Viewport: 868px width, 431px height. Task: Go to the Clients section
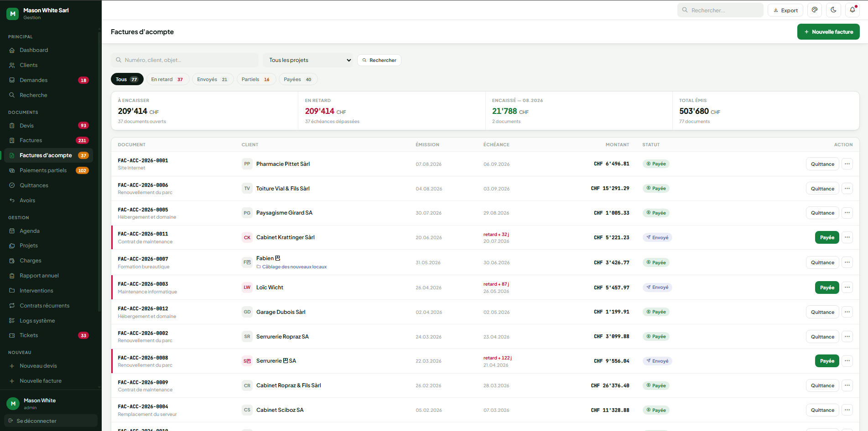click(48, 65)
